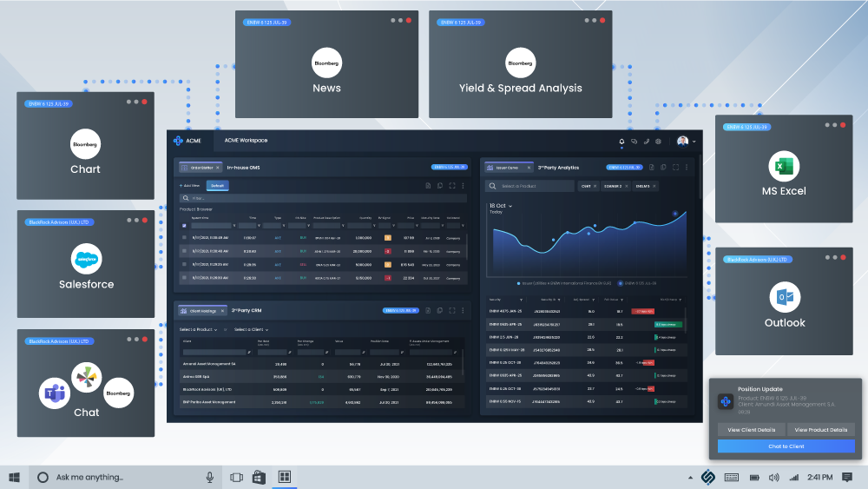Click the export document icon in 3rd Party Analytics
This screenshot has width=868, height=489.
tap(652, 168)
